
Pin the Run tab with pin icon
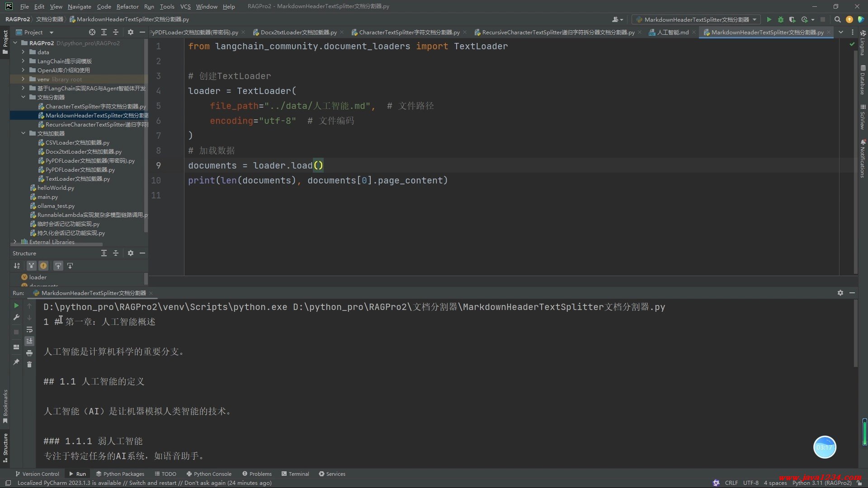16,362
